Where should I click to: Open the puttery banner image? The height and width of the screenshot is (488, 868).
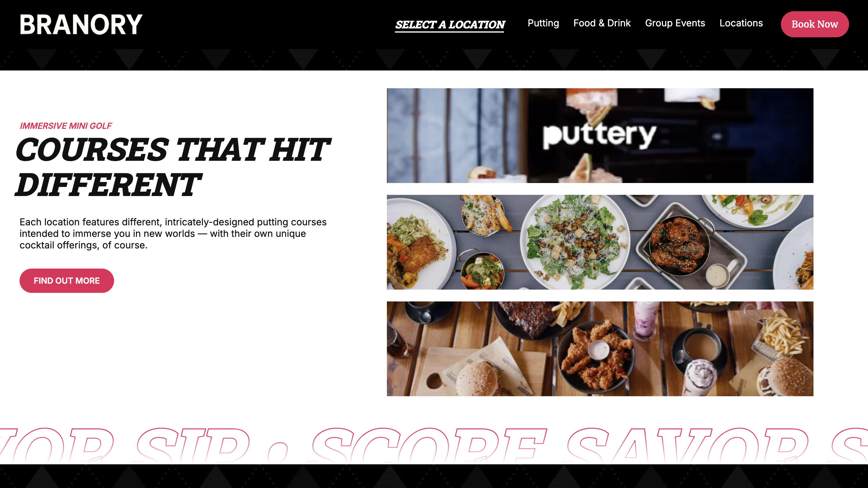point(600,135)
